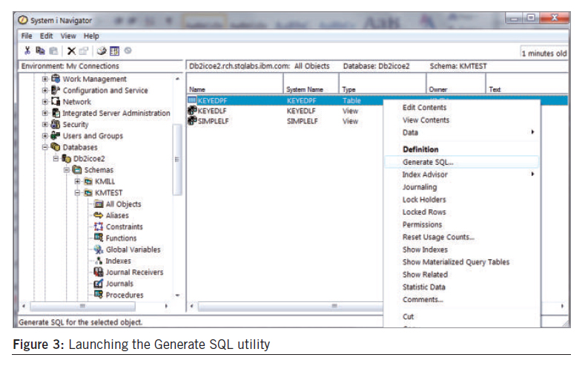The image size is (588, 369).
Task: Click the KEYEDLF view row icon
Action: point(192,111)
